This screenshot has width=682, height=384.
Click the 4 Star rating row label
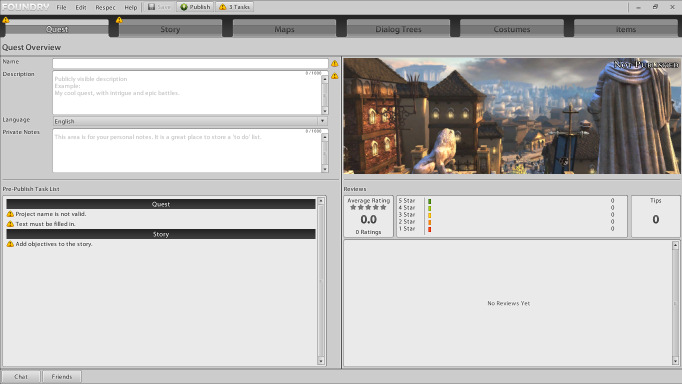(407, 208)
